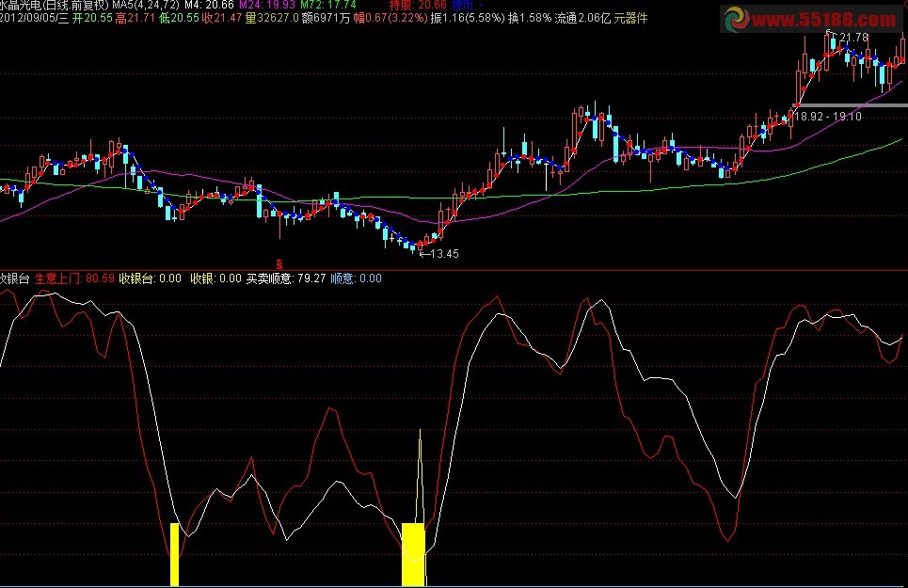Click the 13.45 low price annotation
The height and width of the screenshot is (588, 908).
(444, 253)
